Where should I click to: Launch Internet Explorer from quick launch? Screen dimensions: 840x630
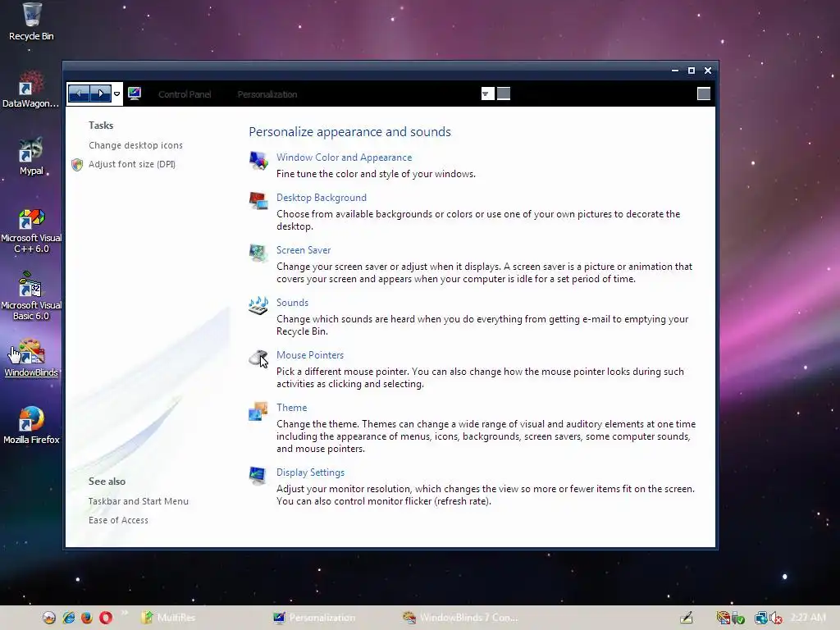click(x=69, y=618)
